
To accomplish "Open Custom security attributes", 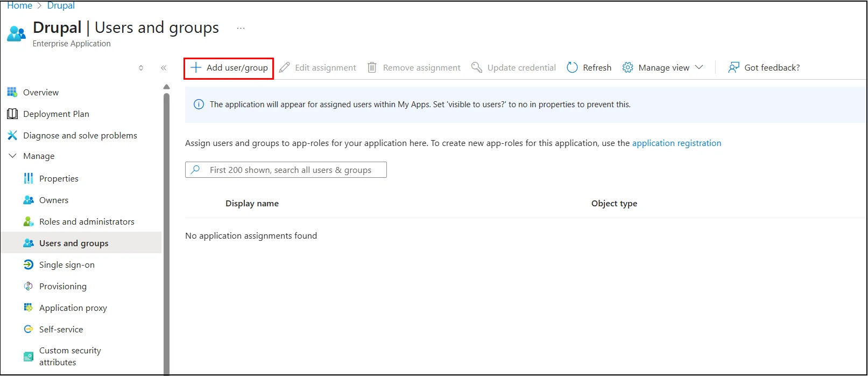I will pyautogui.click(x=70, y=356).
